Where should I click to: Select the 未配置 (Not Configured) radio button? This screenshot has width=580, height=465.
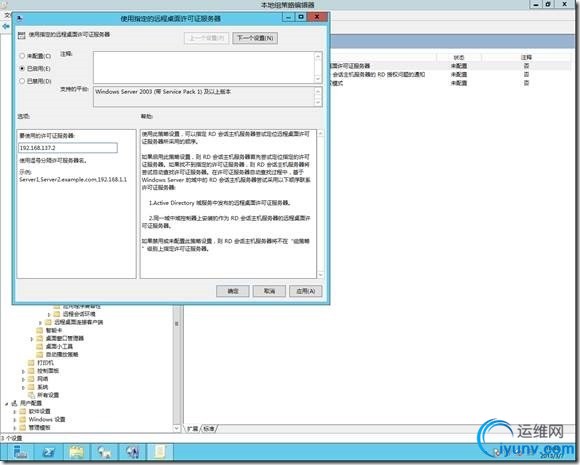22,56
